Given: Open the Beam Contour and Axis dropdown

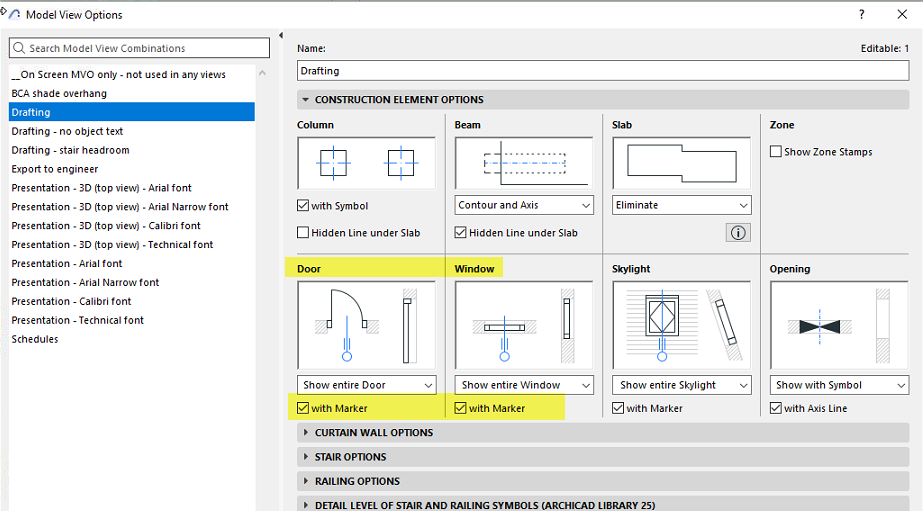Looking at the screenshot, I should click(524, 205).
